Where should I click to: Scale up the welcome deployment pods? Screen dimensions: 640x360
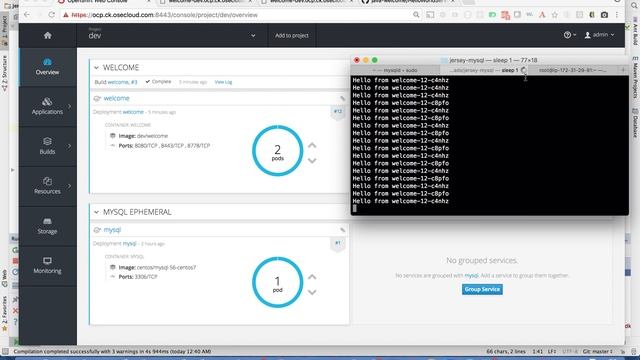[x=312, y=145]
